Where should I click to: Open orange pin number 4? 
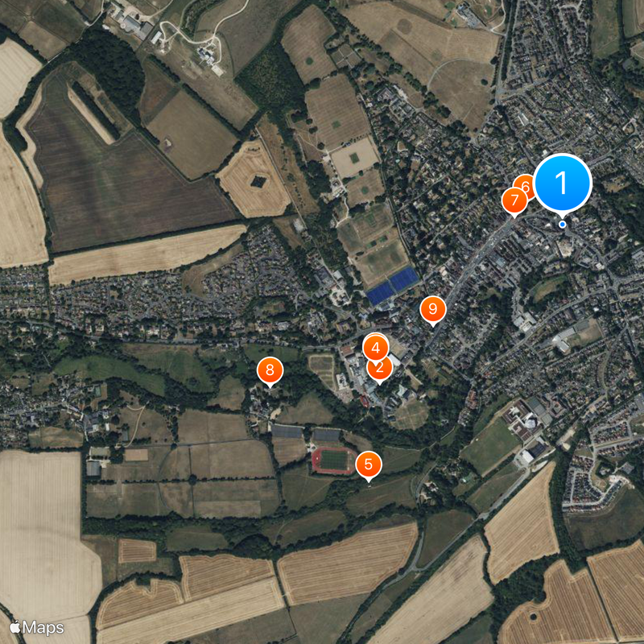[375, 348]
